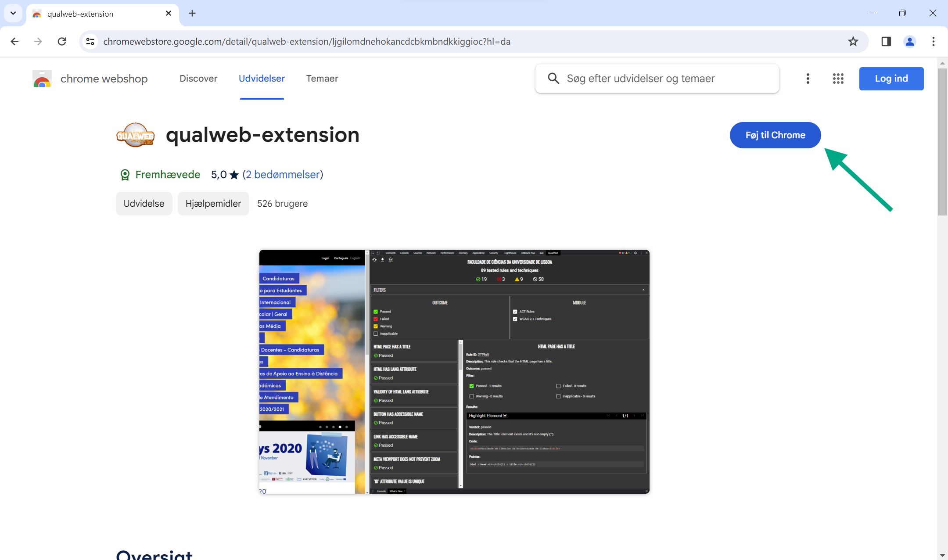Click the QualWeb extension logo
The width and height of the screenshot is (948, 560).
click(x=136, y=135)
